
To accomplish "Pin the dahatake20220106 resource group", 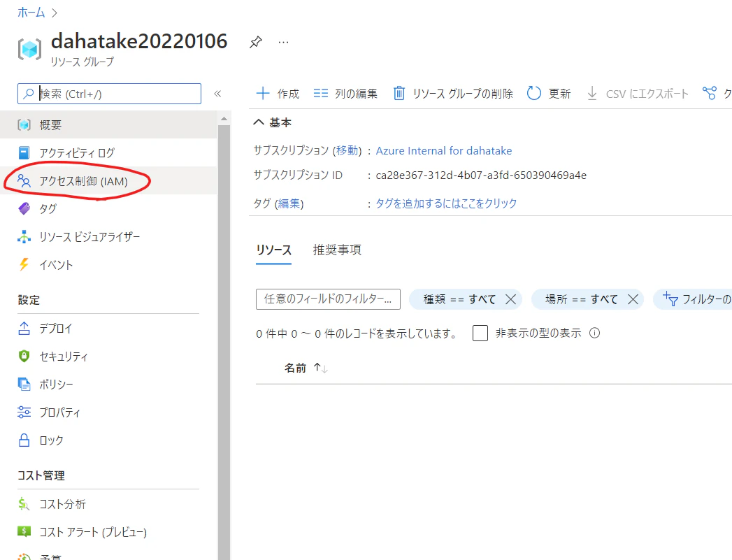I will (x=255, y=42).
